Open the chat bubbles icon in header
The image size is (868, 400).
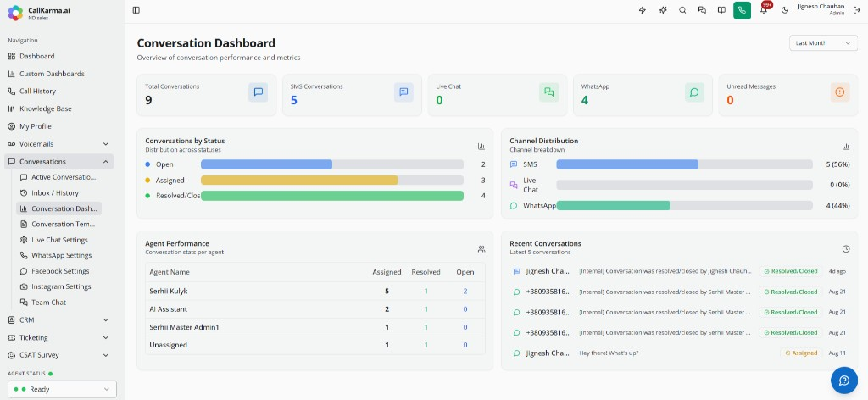702,10
